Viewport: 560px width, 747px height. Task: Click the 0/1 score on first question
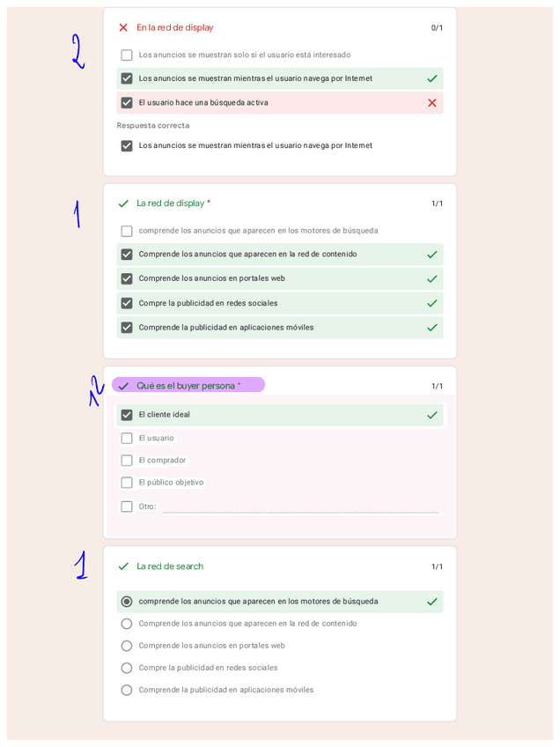(437, 28)
